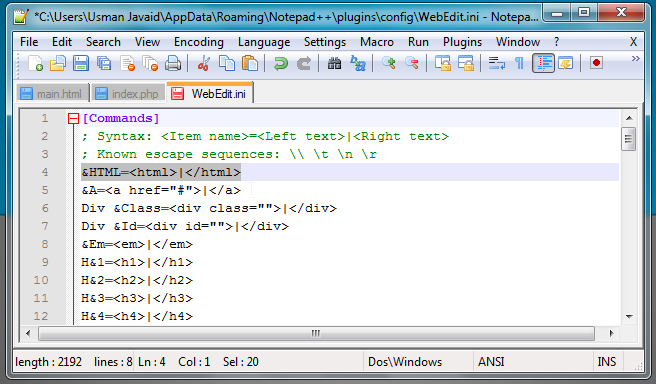Toggle synchronize horizontal scrolling icon
Screen dimensions: 656x384
coord(466,64)
